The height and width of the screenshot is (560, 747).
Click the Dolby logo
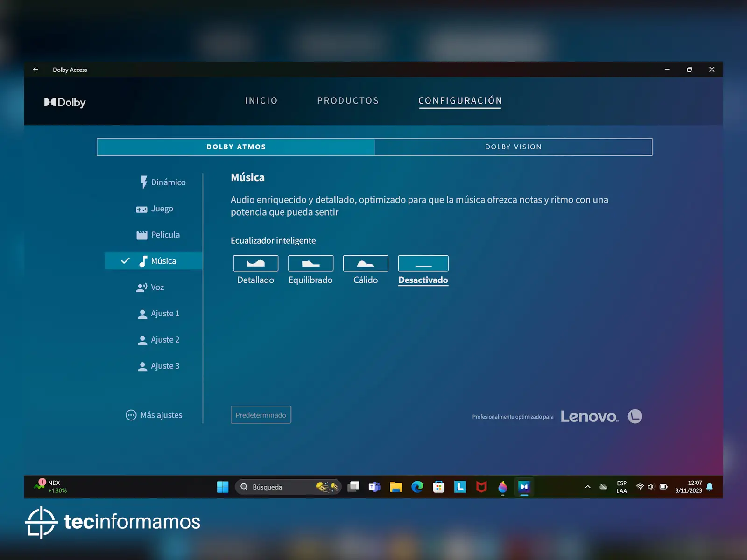(65, 102)
